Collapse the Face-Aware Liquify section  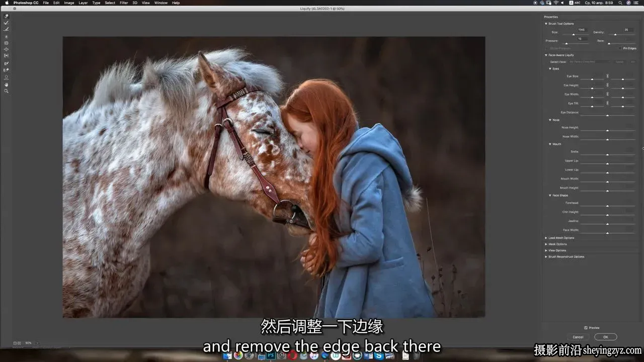(546, 55)
